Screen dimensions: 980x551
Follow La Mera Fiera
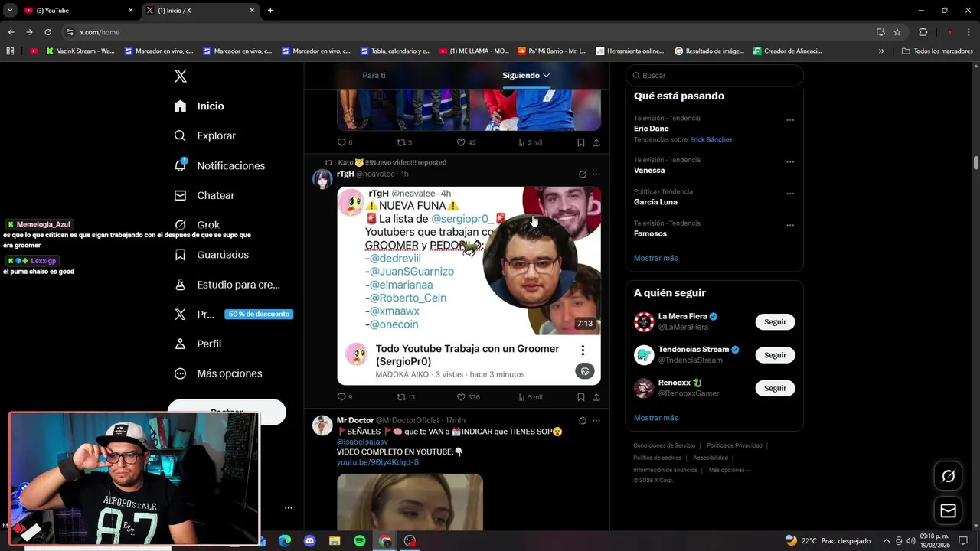click(x=775, y=322)
